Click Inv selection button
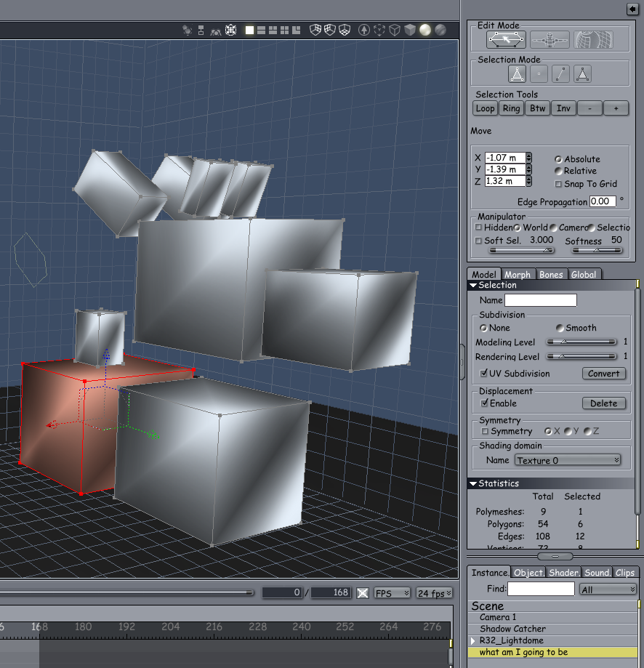This screenshot has width=644, height=668. [563, 108]
